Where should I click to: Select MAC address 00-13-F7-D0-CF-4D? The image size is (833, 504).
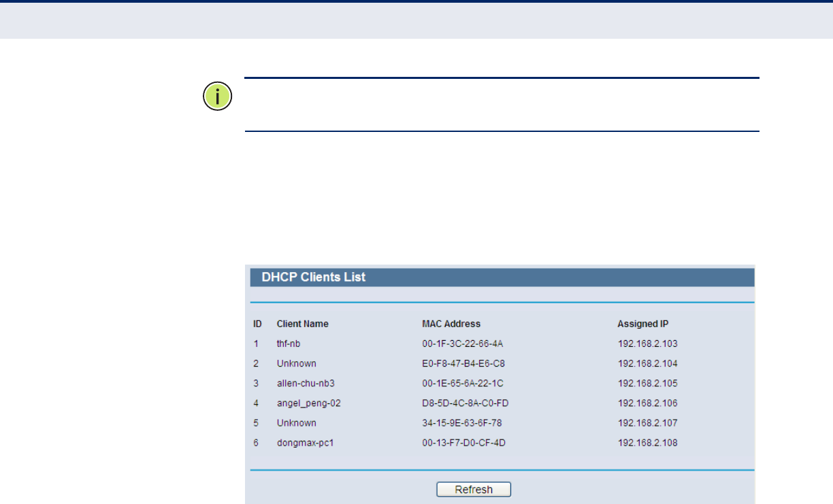(x=463, y=443)
